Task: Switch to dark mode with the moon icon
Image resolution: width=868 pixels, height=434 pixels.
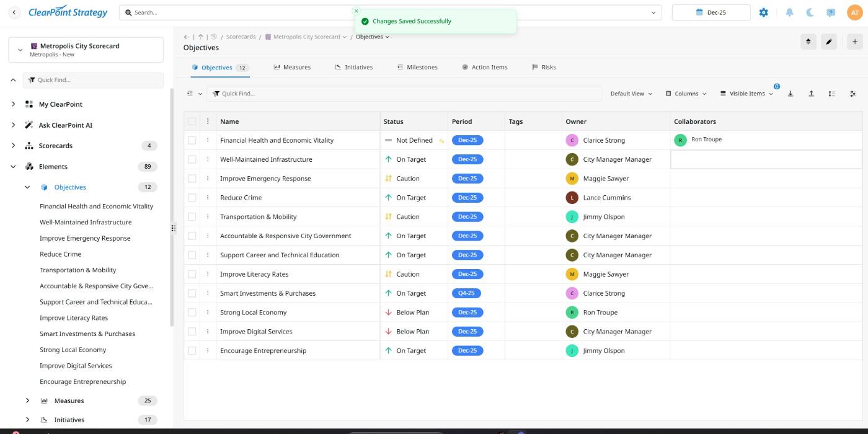Action: tap(810, 12)
